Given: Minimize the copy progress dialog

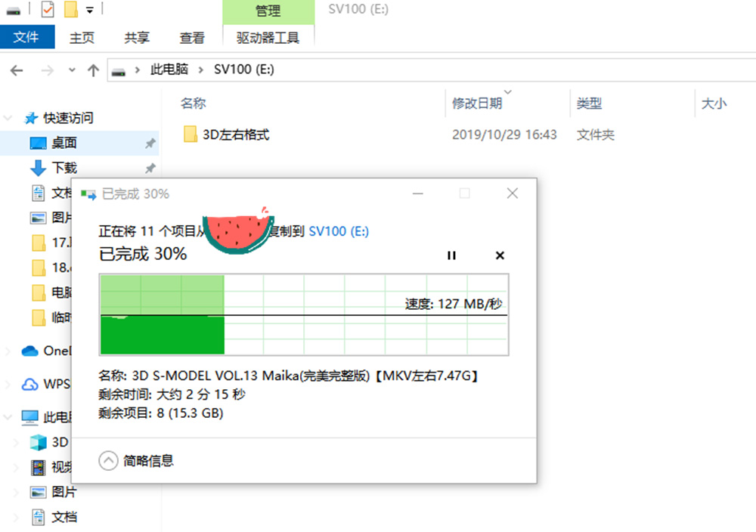Looking at the screenshot, I should pyautogui.click(x=418, y=193).
